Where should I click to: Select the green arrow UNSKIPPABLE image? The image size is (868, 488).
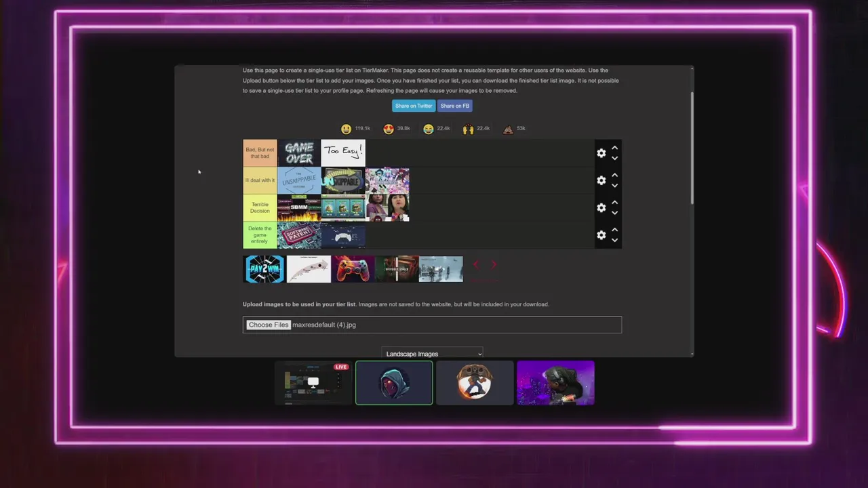(343, 180)
